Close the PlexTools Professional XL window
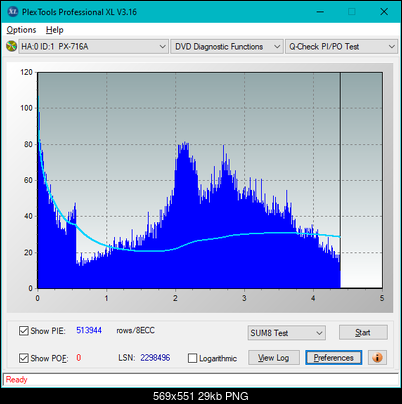The image size is (402, 404). click(x=384, y=12)
